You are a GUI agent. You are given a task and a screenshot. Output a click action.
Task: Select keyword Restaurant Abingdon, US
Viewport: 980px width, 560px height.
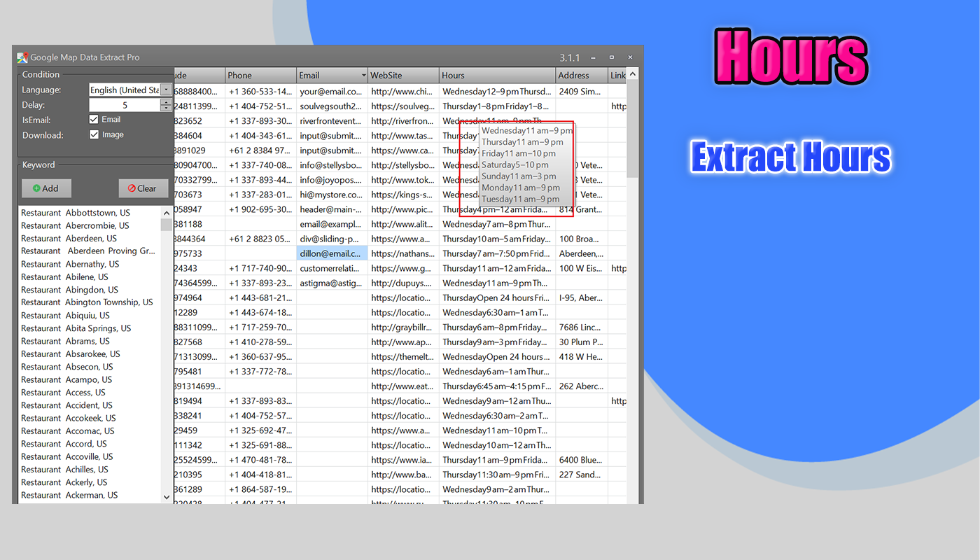coord(69,290)
